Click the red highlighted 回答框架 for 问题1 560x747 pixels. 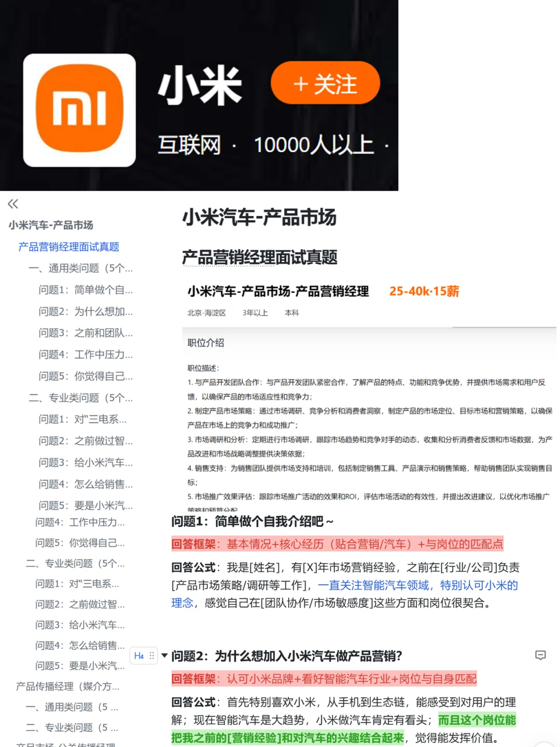pyautogui.click(x=338, y=544)
